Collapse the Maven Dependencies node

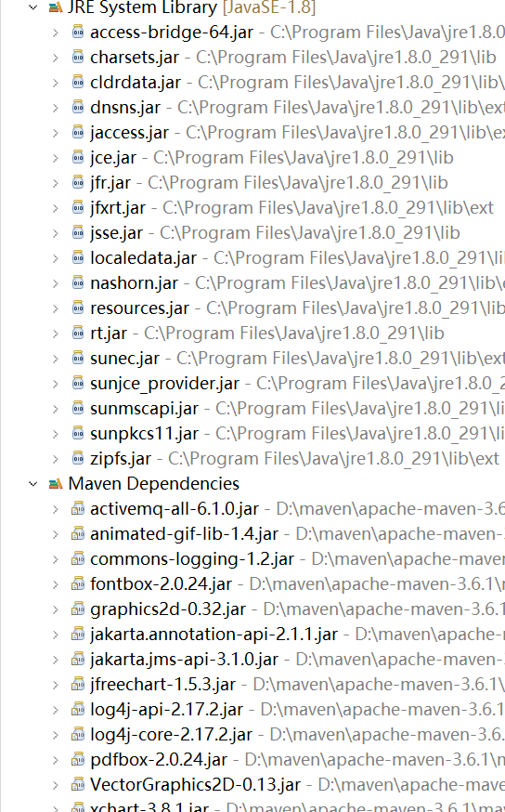[x=33, y=484]
